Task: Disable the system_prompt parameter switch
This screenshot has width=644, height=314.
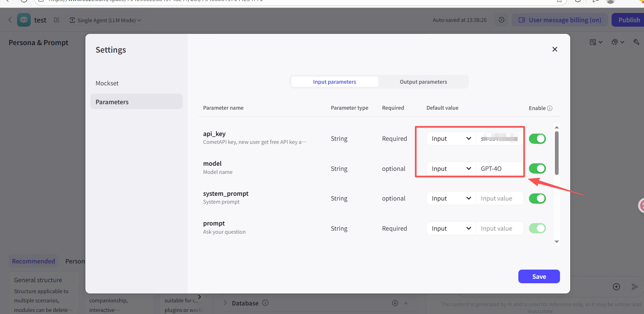Action: click(x=537, y=199)
